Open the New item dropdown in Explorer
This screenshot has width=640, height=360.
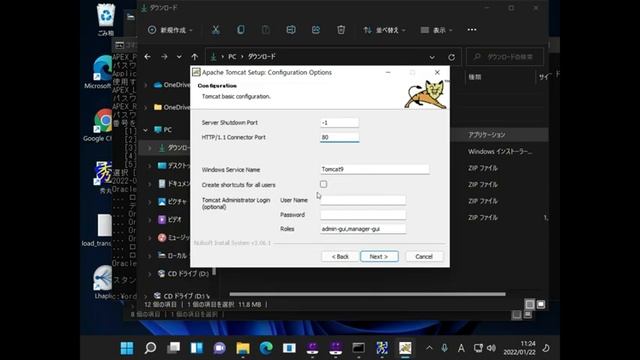tap(170, 30)
